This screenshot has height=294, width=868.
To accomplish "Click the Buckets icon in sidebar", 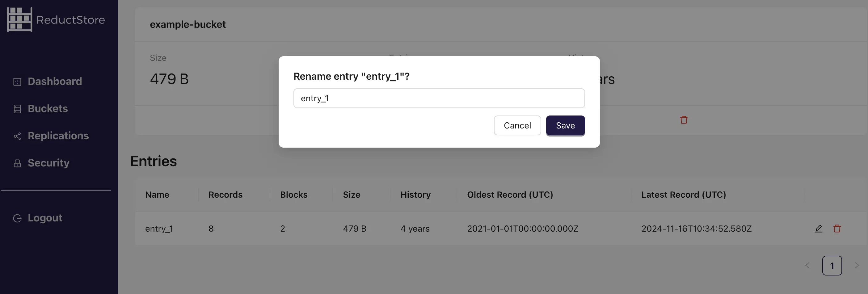I will 17,108.
